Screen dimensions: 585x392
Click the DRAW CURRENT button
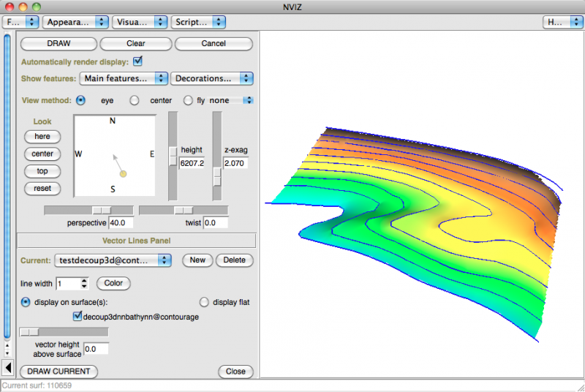[x=58, y=372]
